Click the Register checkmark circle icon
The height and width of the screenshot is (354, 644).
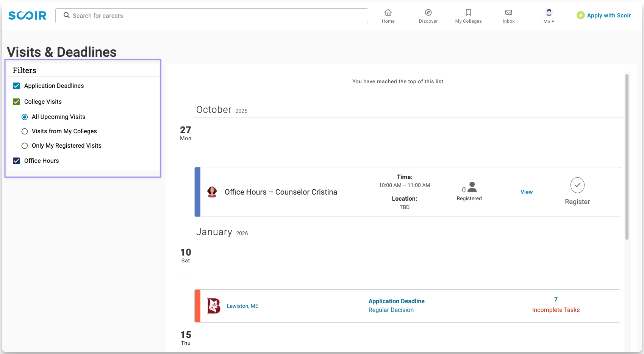pos(577,185)
